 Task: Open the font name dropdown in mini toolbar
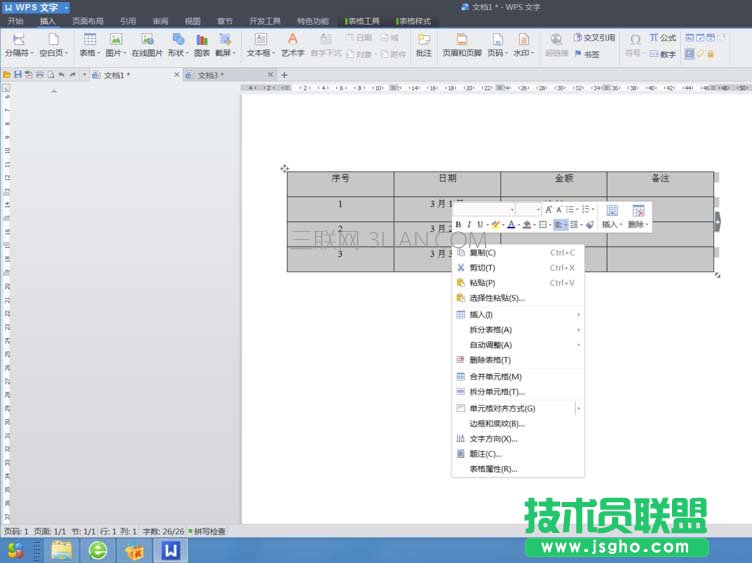click(x=512, y=210)
